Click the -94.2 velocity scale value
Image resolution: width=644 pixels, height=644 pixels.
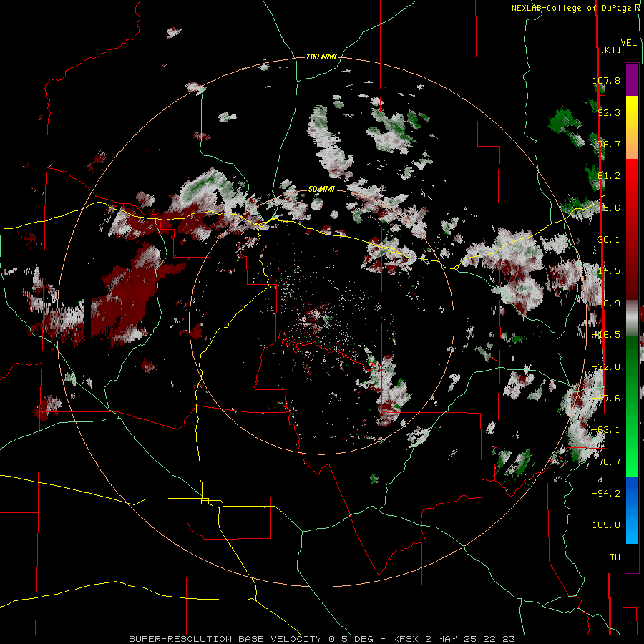(607, 493)
